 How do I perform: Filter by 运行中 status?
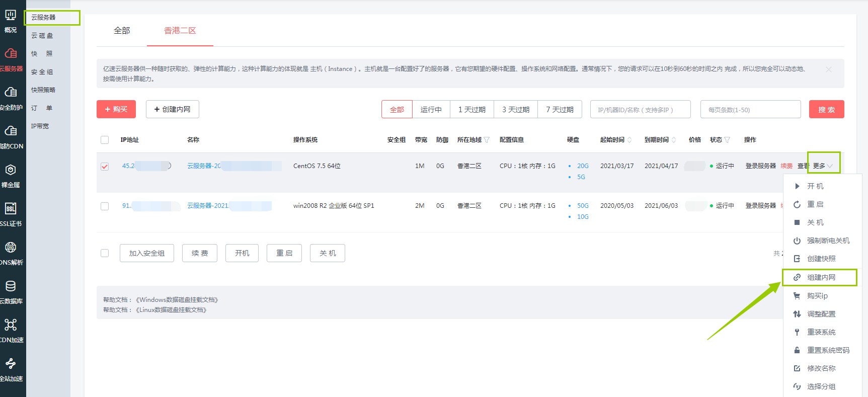tap(431, 110)
